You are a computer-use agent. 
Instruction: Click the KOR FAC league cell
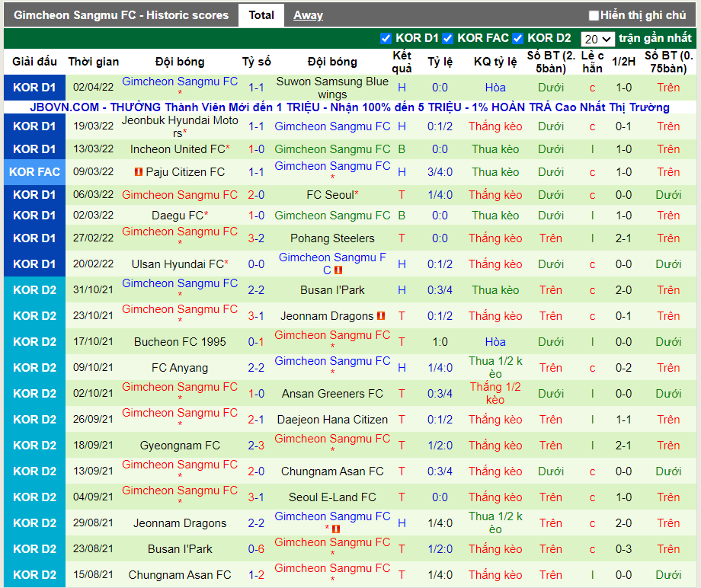34,172
